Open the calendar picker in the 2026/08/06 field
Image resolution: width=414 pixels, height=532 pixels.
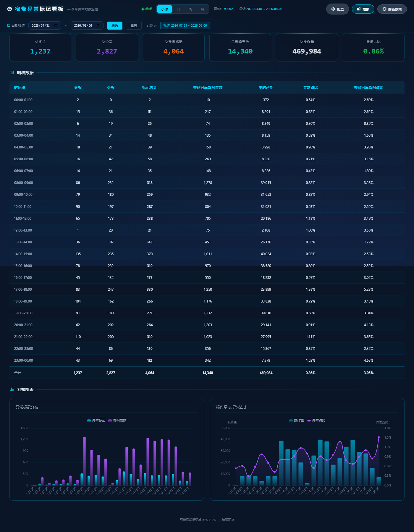pos(98,25)
